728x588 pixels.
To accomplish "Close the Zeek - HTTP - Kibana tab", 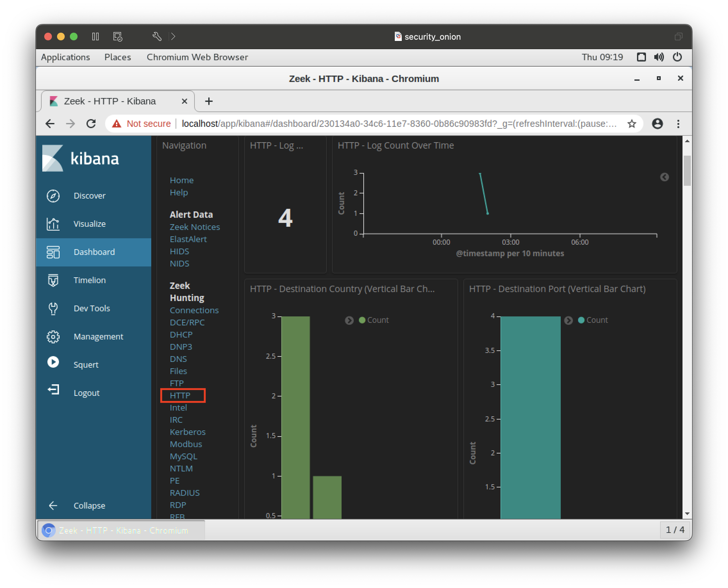I will click(184, 101).
